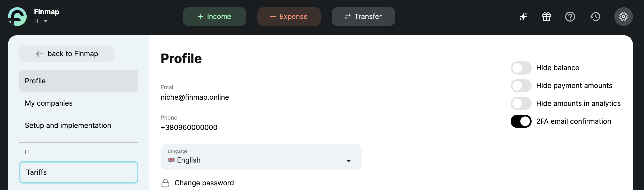This screenshot has height=190, width=644.
Task: Expand the IT company switcher dropdown
Action: [x=41, y=21]
